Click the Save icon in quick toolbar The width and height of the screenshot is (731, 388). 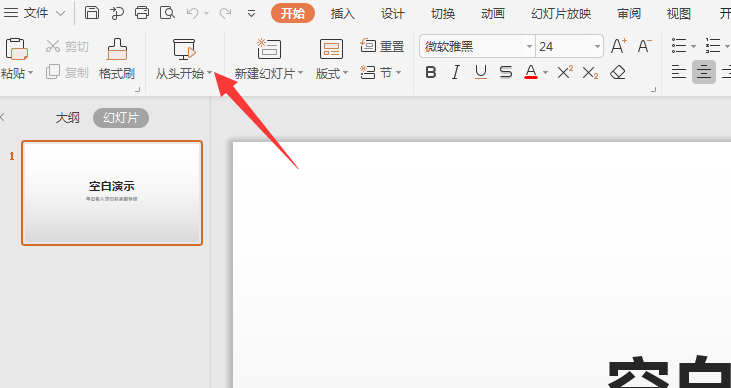point(92,13)
